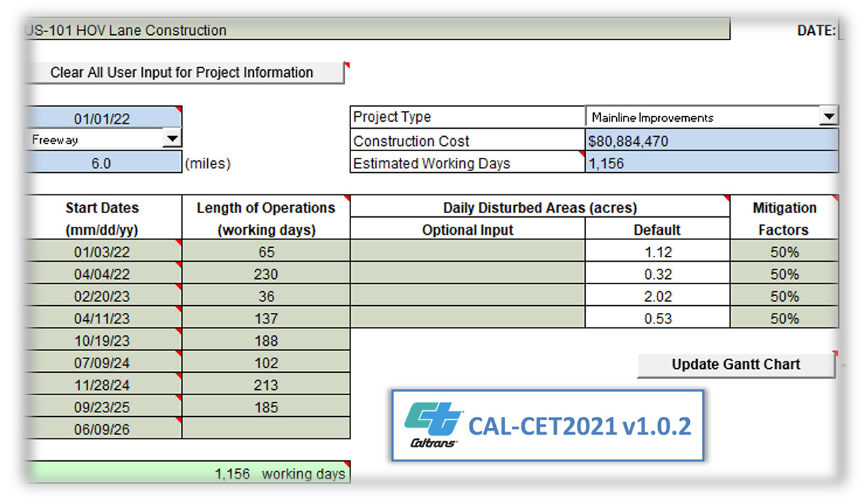Click the Project Type label cell
Image resolution: width=868 pixels, height=503 pixels.
(x=468, y=118)
